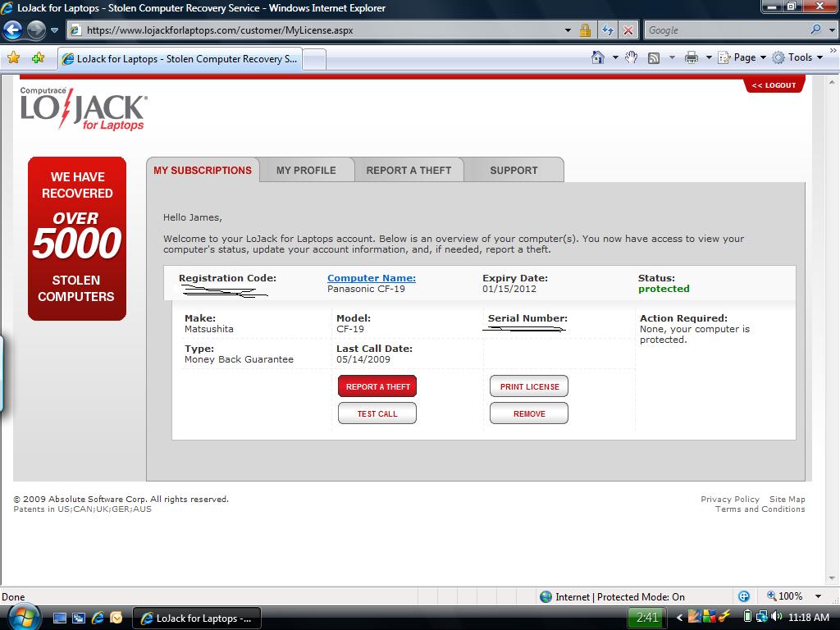Click the RSS feeds icon

tap(654, 58)
